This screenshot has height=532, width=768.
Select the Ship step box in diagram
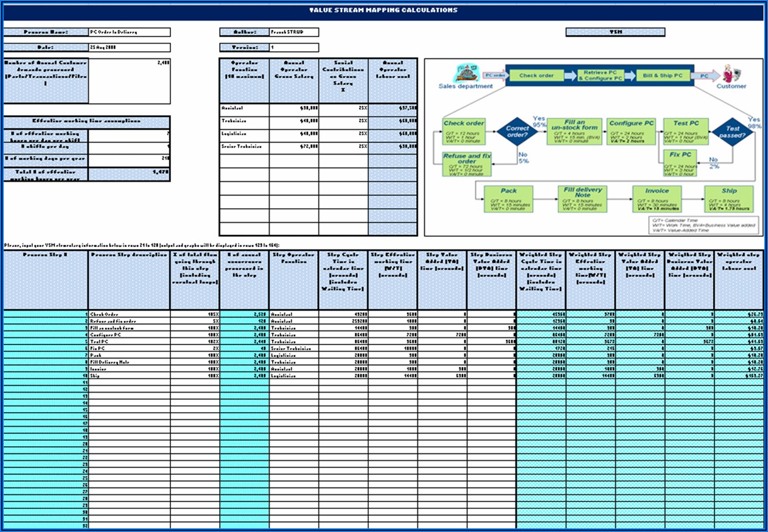pos(728,198)
